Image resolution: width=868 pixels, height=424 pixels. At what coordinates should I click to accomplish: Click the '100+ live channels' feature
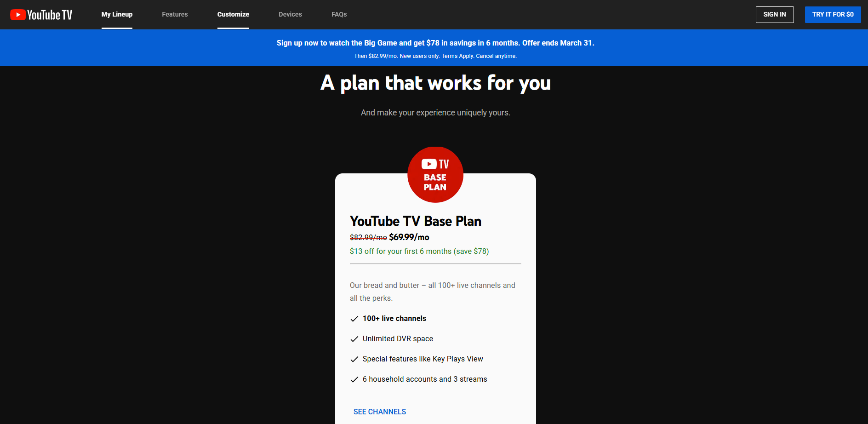click(394, 318)
